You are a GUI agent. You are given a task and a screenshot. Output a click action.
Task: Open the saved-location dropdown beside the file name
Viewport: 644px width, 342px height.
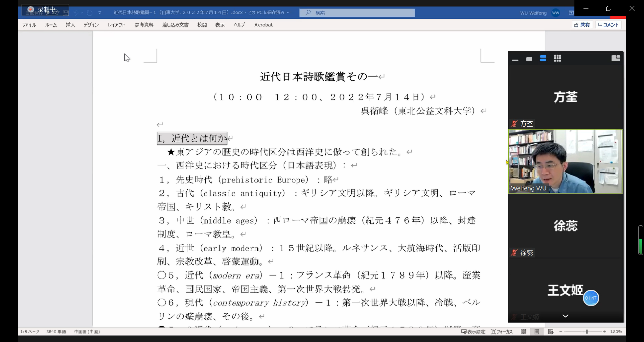click(x=288, y=12)
